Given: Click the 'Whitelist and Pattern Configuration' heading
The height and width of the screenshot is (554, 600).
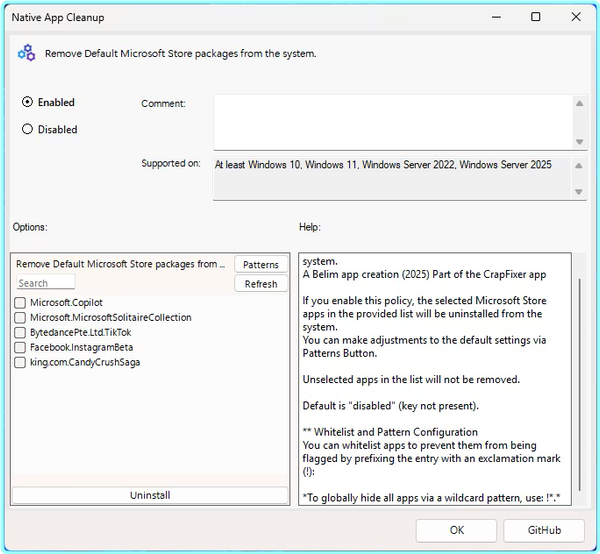Looking at the screenshot, I should point(390,432).
